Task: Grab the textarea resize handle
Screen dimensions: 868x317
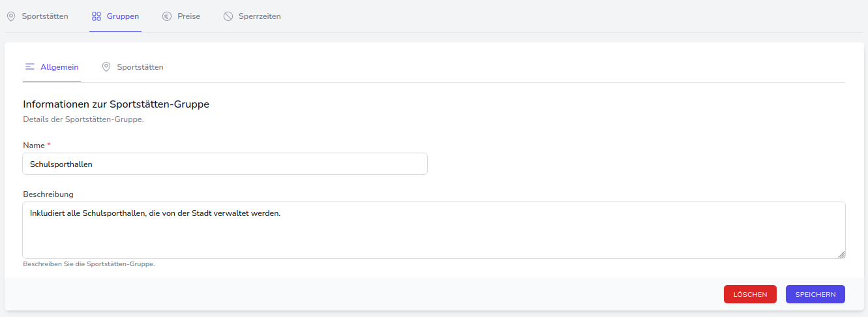Action: point(841,254)
